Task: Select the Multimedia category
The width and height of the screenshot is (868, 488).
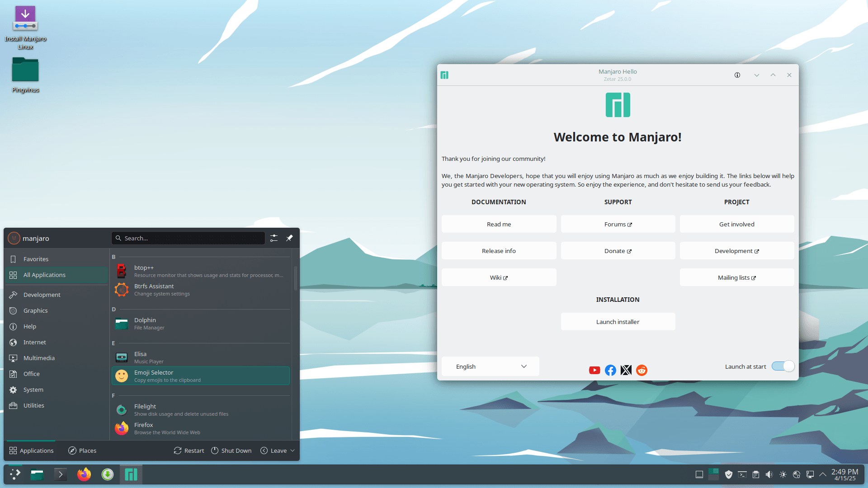Action: point(57,358)
